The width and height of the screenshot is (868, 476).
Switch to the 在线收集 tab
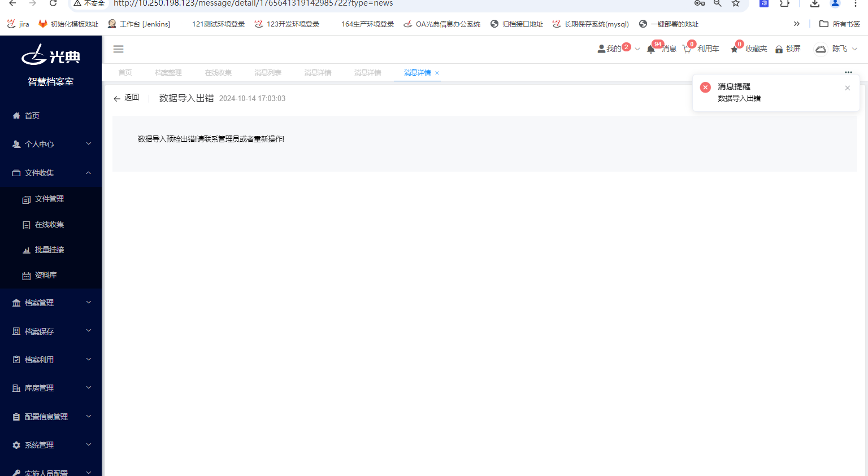tap(218, 73)
